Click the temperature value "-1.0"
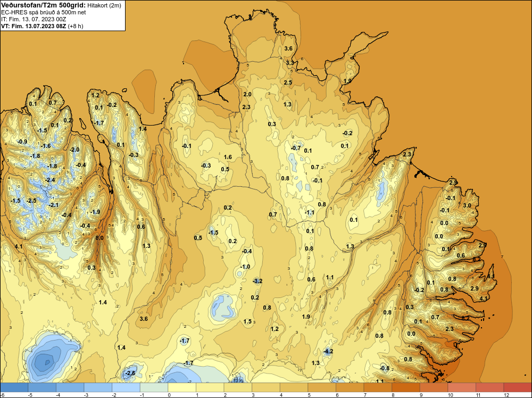Viewport: 532px width, 398px height. (245, 267)
